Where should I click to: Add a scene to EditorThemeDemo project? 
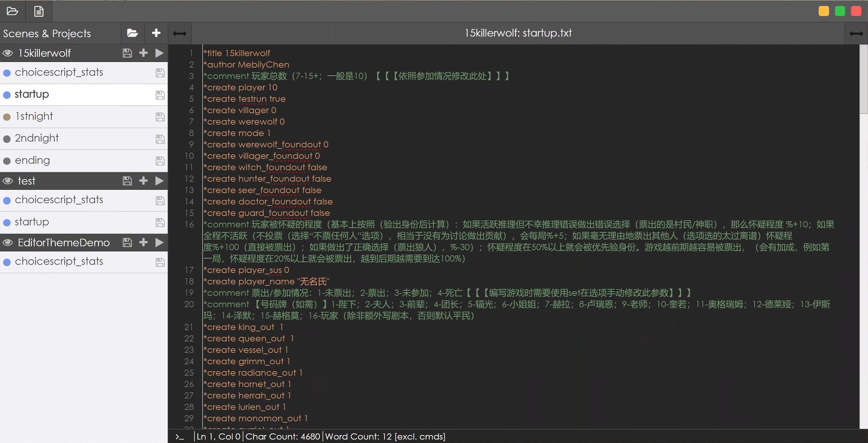pos(144,243)
